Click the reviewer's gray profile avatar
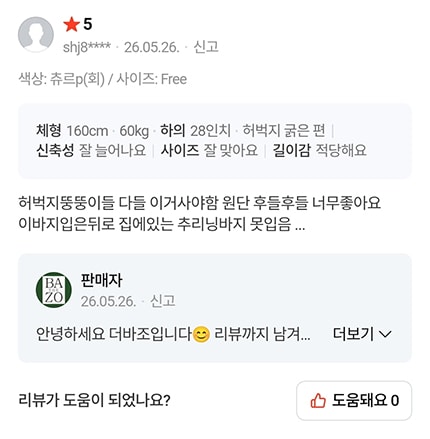The height and width of the screenshot is (439, 430). click(x=36, y=34)
